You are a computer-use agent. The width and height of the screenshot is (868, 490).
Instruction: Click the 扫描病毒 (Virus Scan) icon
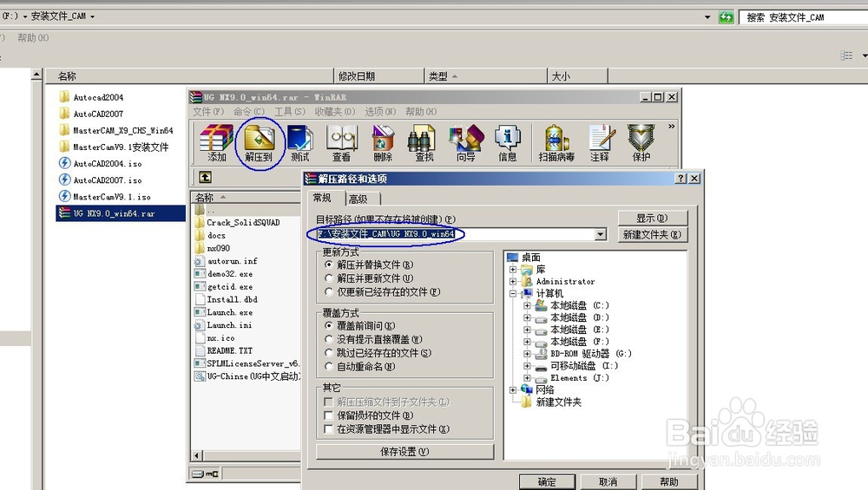[556, 143]
